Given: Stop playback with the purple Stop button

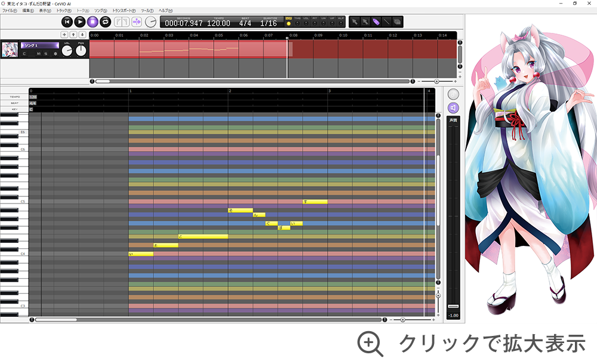Looking at the screenshot, I should [93, 22].
